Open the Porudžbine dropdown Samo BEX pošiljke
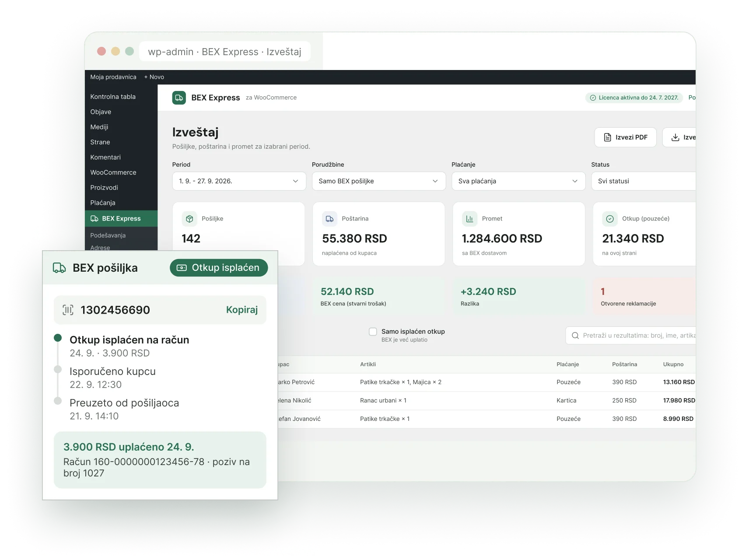 click(379, 181)
